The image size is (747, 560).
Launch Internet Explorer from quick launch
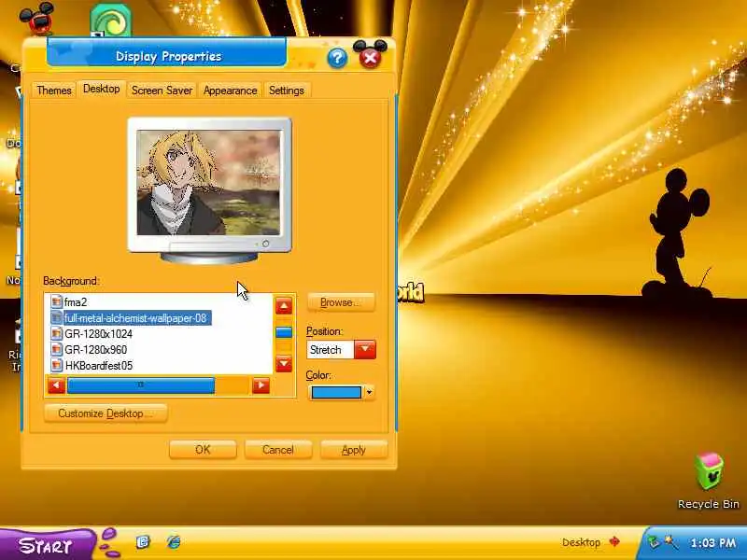point(174,542)
